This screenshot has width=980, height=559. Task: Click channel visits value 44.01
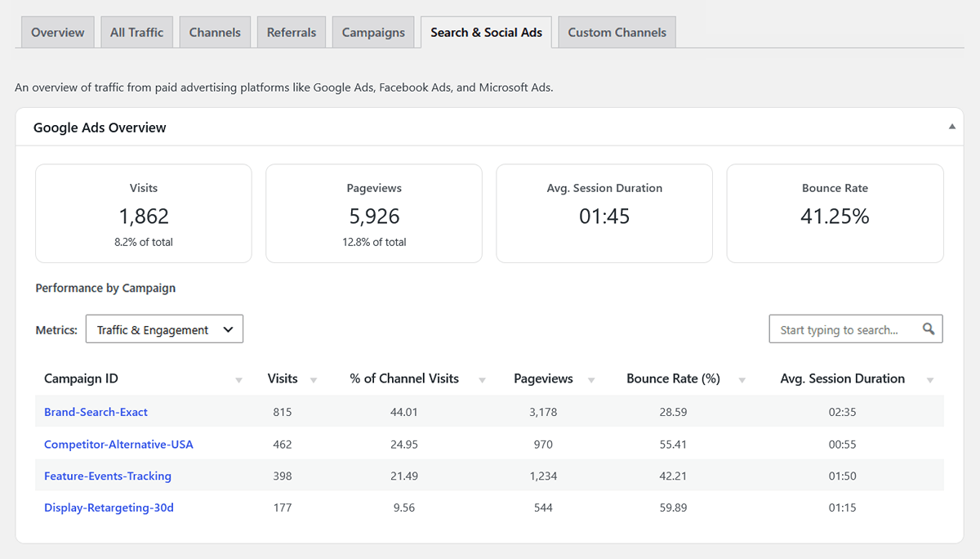coord(404,412)
